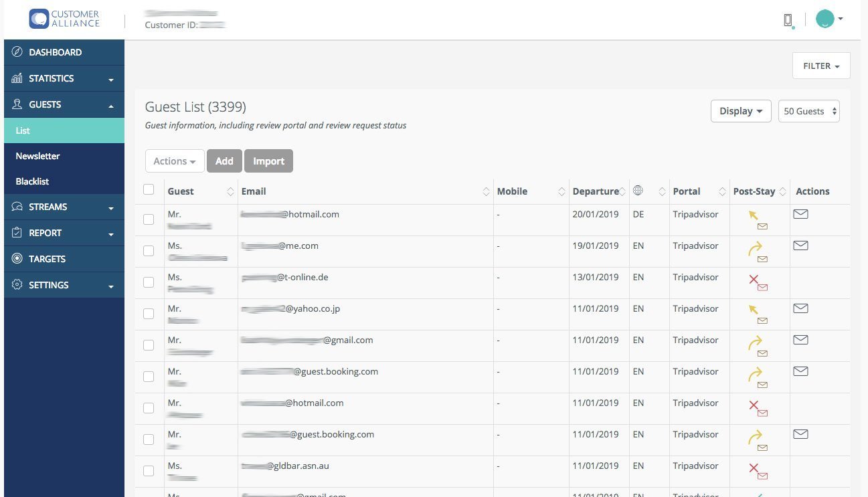Click the Settings gear icon

(17, 285)
